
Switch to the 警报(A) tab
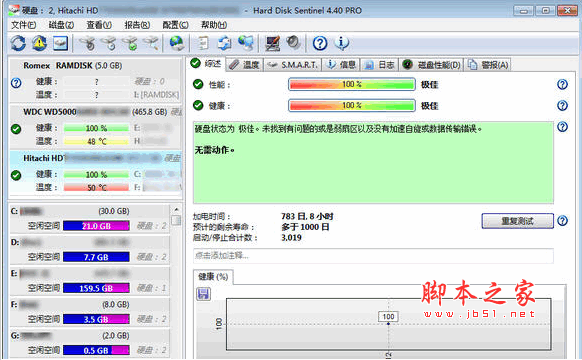click(488, 65)
